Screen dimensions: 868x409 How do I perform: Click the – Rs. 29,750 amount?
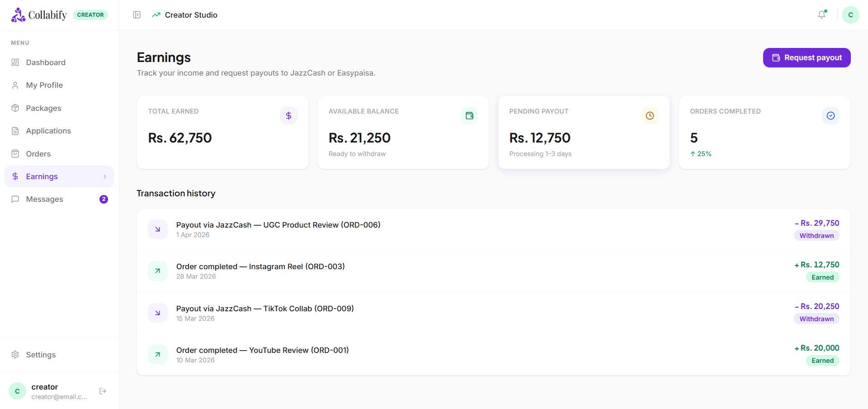pos(817,223)
